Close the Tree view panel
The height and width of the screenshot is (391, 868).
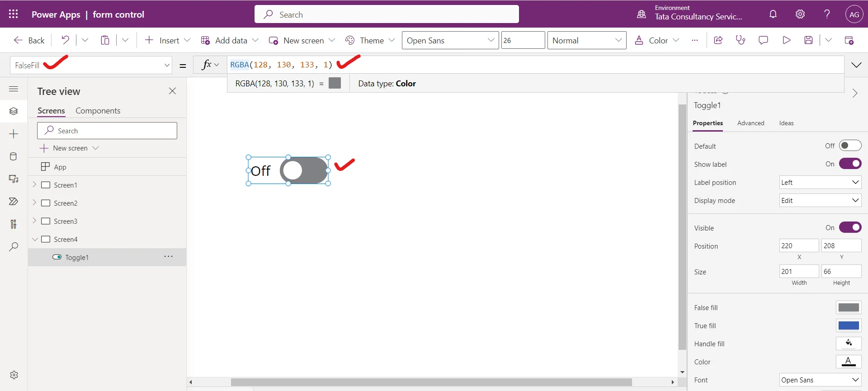point(172,91)
